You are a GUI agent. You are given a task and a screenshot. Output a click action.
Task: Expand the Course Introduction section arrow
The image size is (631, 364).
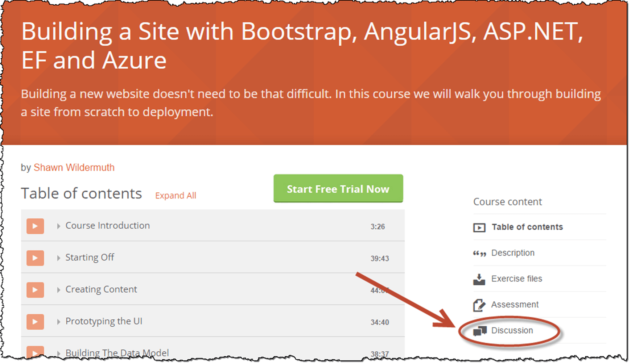tap(58, 226)
